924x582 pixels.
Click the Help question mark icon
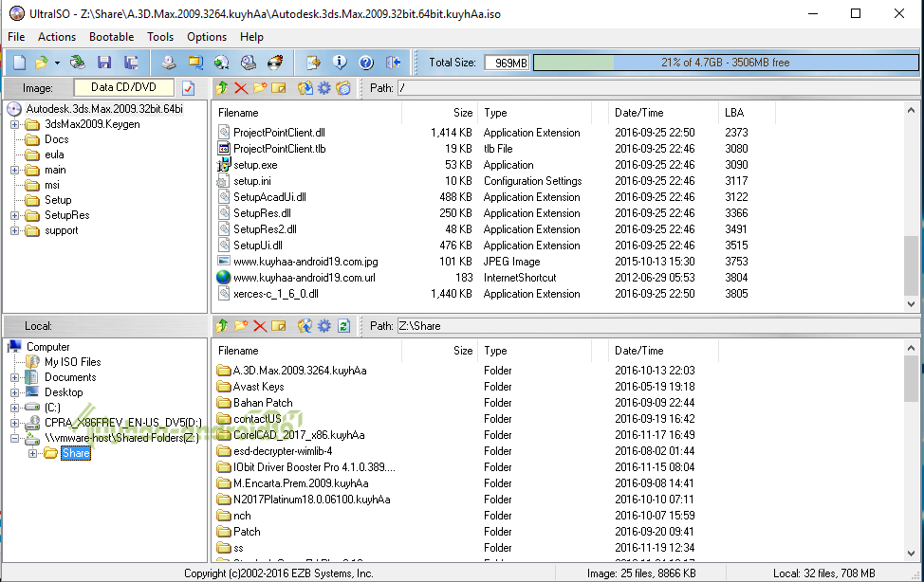pos(366,63)
